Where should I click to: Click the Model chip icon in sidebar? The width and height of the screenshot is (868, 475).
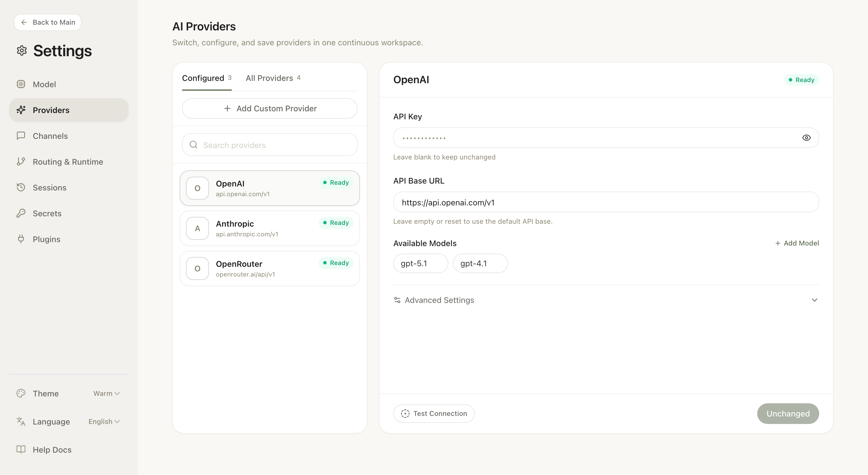(x=21, y=84)
